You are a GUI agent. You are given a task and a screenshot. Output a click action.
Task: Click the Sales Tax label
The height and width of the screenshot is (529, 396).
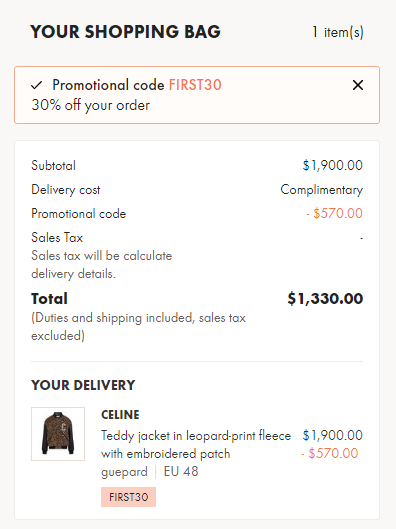(x=57, y=238)
